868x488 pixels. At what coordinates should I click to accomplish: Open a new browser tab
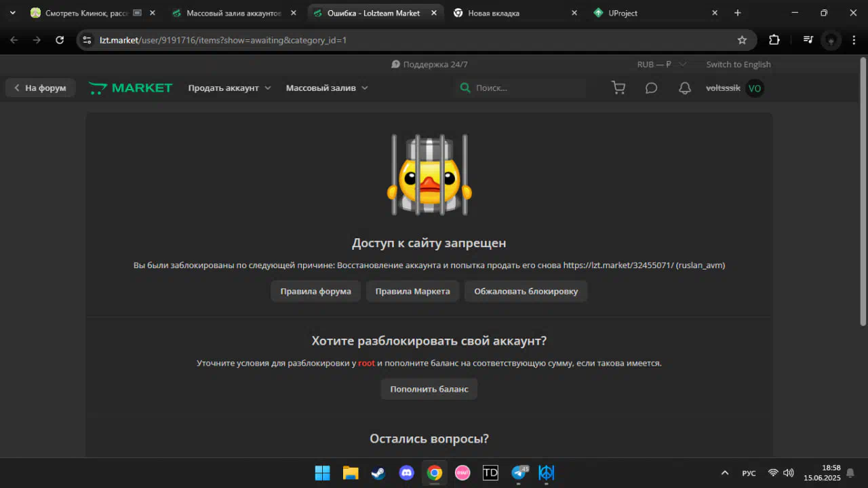tap(738, 13)
